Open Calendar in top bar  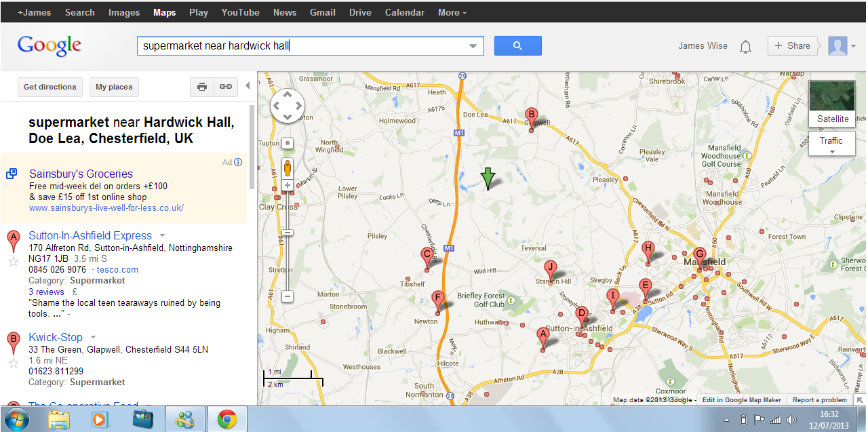point(405,12)
